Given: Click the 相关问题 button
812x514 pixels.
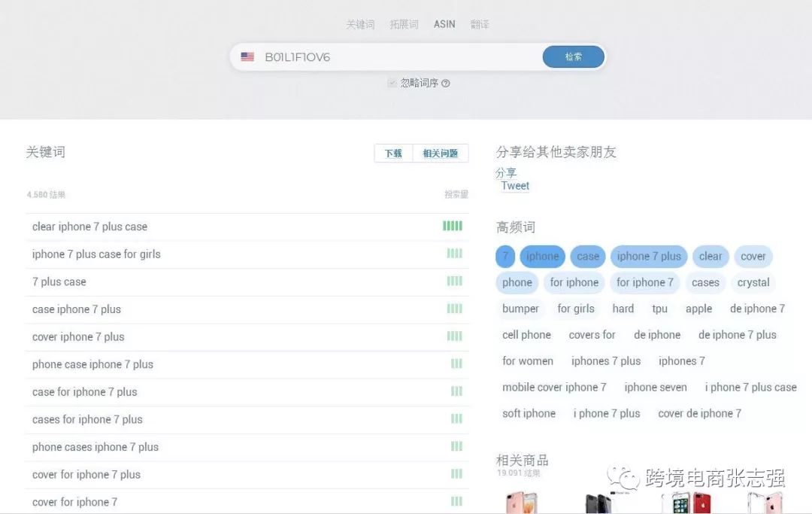Looking at the screenshot, I should pos(440,154).
